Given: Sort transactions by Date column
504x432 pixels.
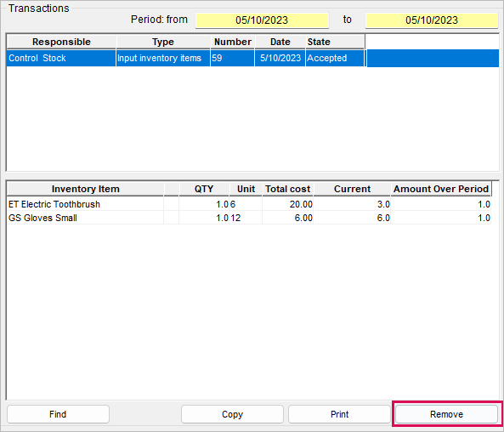Looking at the screenshot, I should pos(280,42).
